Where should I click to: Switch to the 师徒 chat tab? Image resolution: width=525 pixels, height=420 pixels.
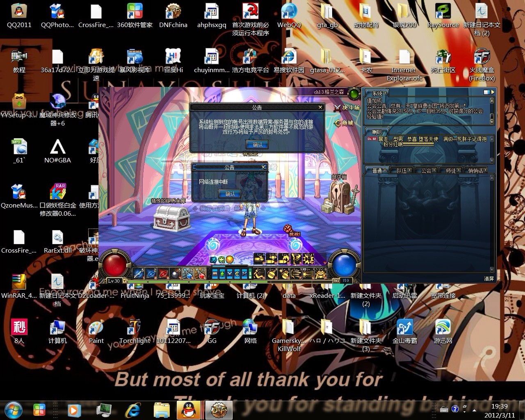[x=450, y=170]
